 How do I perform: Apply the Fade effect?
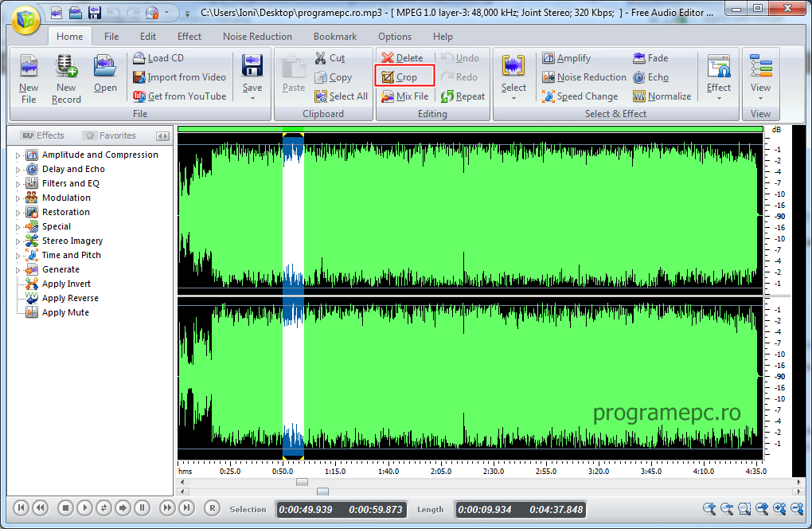(650, 58)
